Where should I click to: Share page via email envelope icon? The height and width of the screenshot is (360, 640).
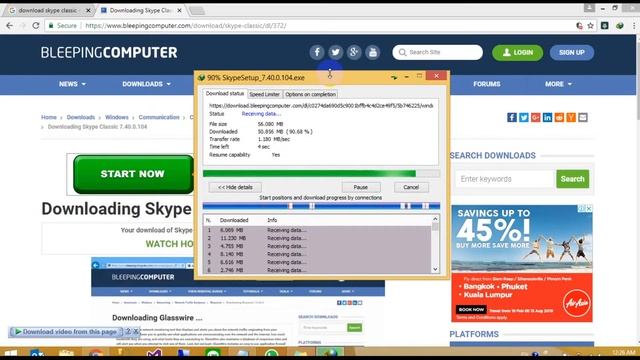[x=583, y=118]
